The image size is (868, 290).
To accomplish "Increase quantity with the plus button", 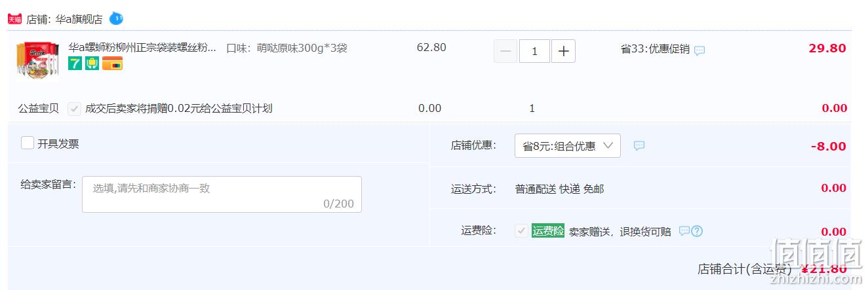I will click(x=563, y=50).
